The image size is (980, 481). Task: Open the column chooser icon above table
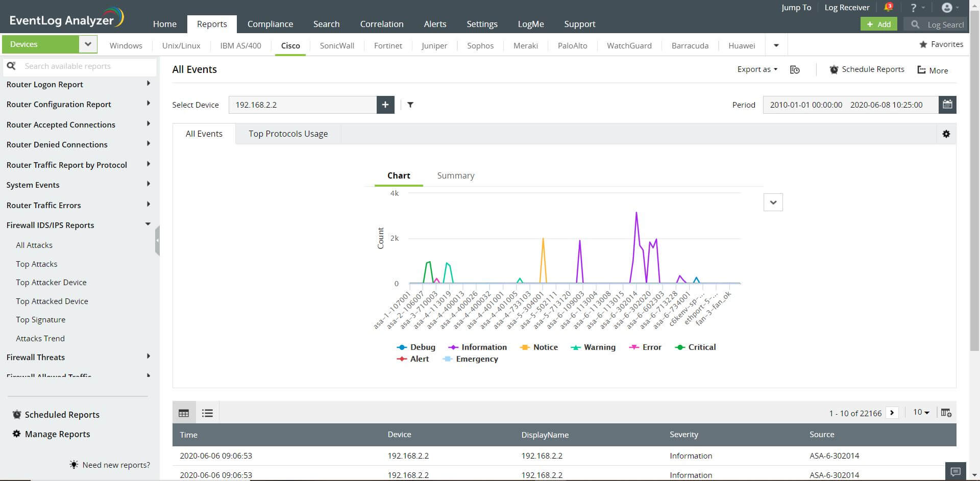click(946, 413)
